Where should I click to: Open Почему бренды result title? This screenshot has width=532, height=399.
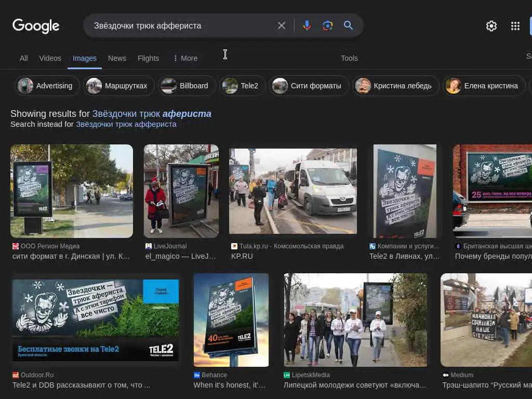tap(494, 257)
